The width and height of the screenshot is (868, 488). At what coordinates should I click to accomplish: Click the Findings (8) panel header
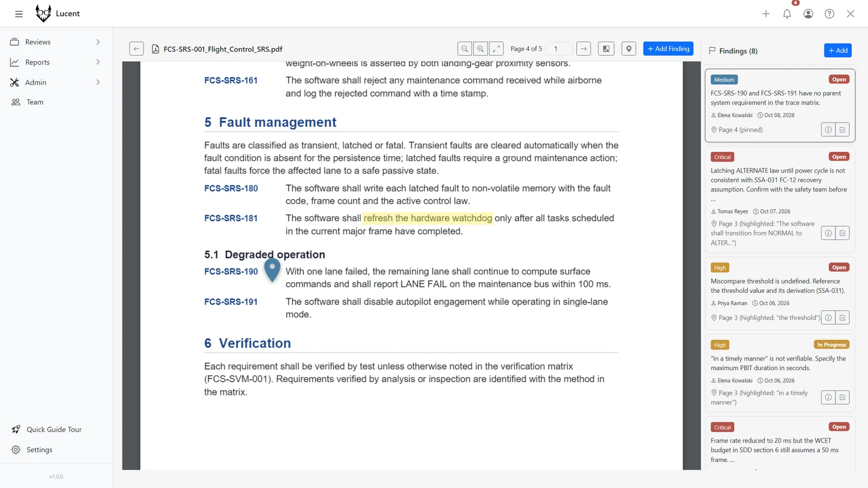(733, 51)
